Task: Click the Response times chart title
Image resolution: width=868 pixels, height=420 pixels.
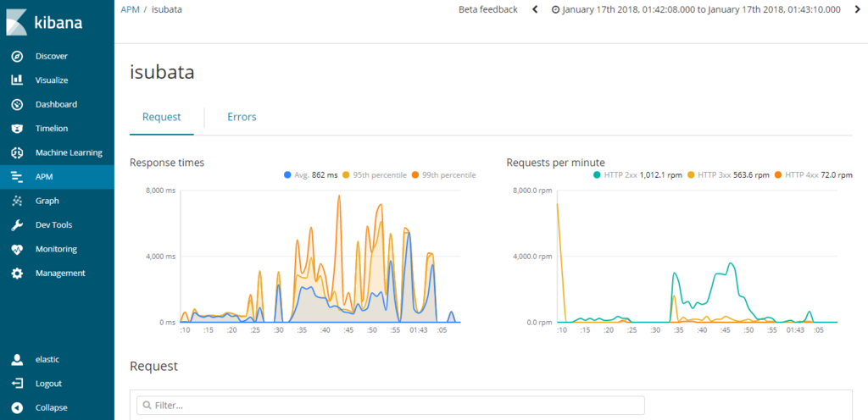Action: [167, 163]
